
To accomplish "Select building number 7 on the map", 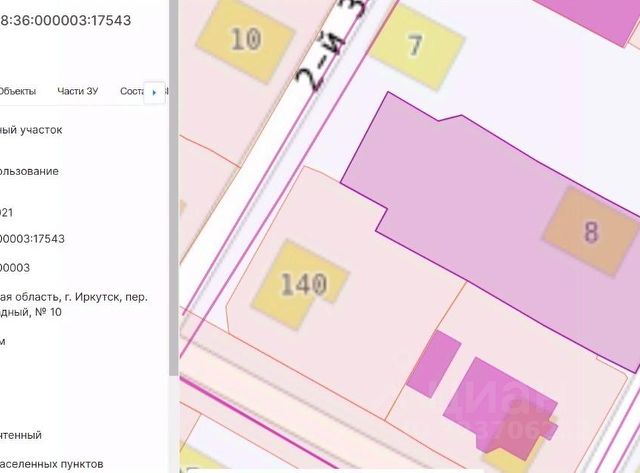I will coord(416,46).
